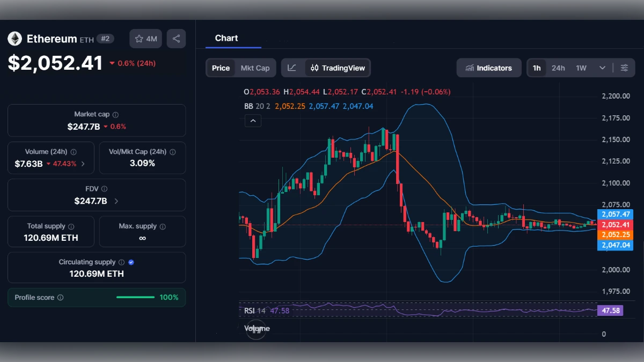This screenshot has height=362, width=644.
Task: Select the line chart view icon
Action: click(292, 68)
